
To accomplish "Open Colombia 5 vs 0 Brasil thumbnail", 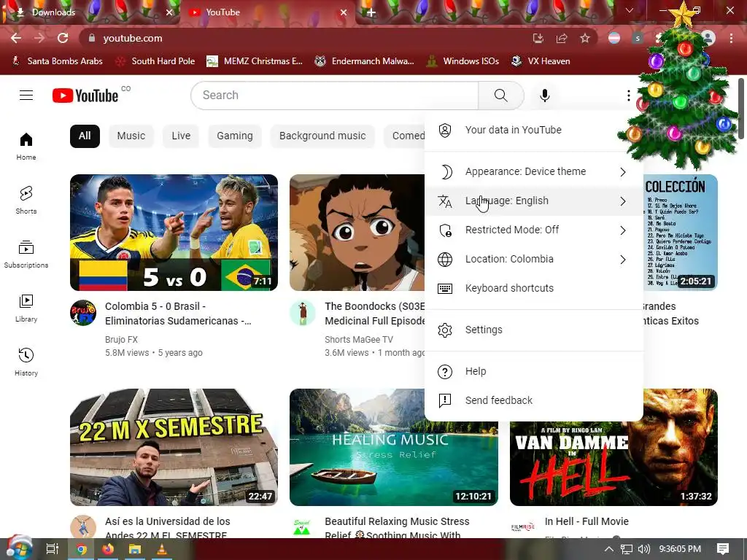I will 174,233.
